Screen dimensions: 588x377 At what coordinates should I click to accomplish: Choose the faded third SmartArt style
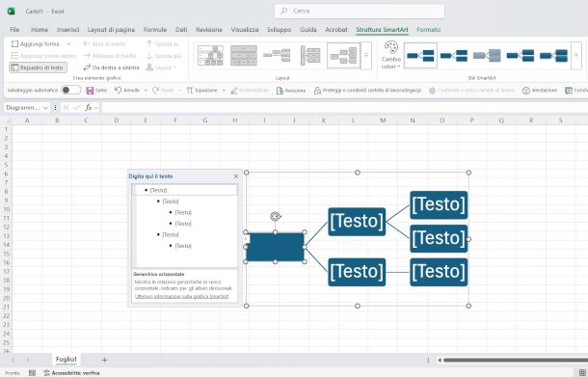(x=487, y=56)
